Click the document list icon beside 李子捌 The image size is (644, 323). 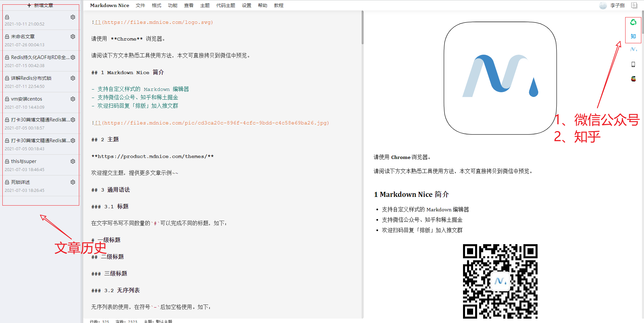[x=634, y=5]
